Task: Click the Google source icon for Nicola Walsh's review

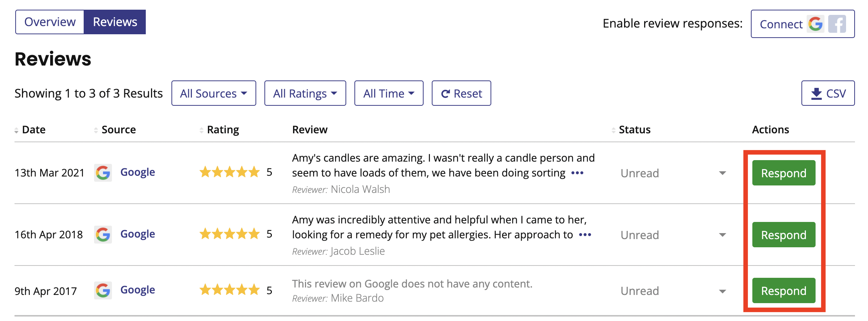Action: click(x=103, y=172)
